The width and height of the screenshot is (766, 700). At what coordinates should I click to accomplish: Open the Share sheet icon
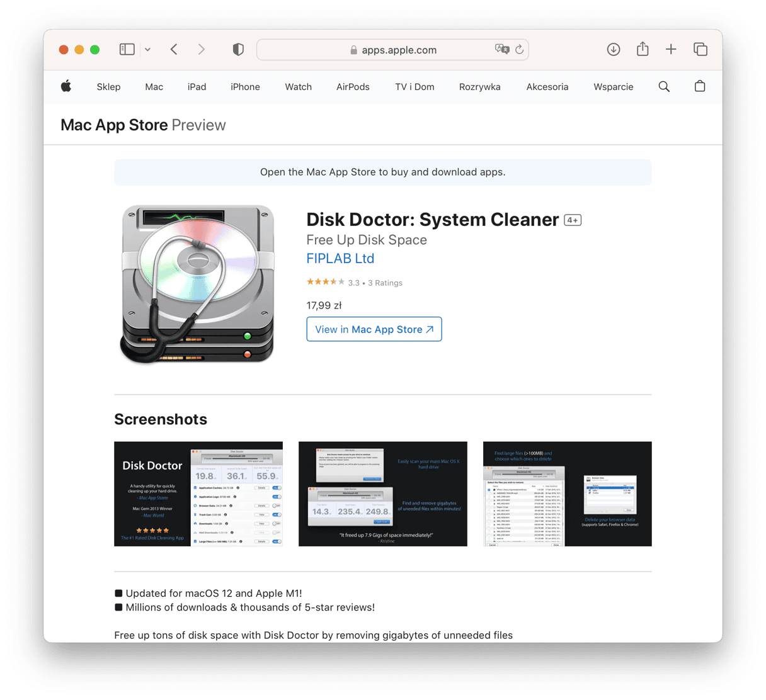pyautogui.click(x=643, y=49)
